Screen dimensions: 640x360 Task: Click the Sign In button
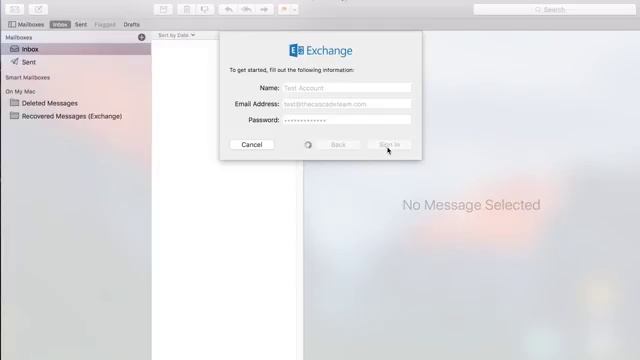[389, 144]
